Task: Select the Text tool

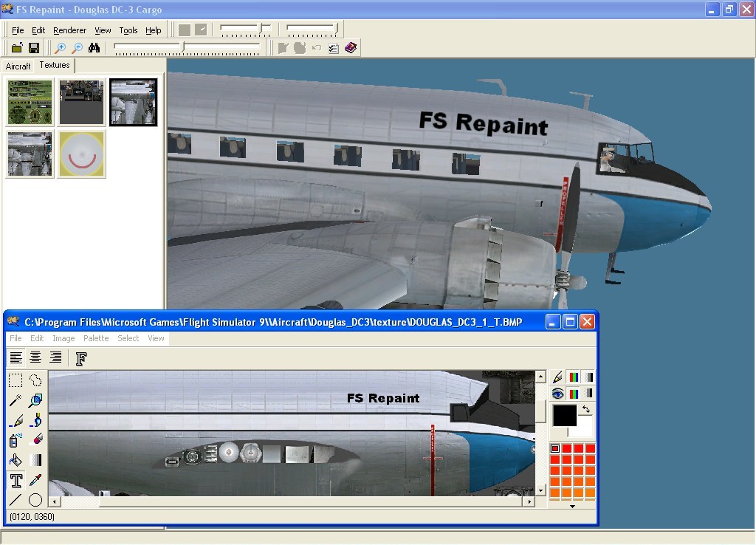Action: point(16,480)
